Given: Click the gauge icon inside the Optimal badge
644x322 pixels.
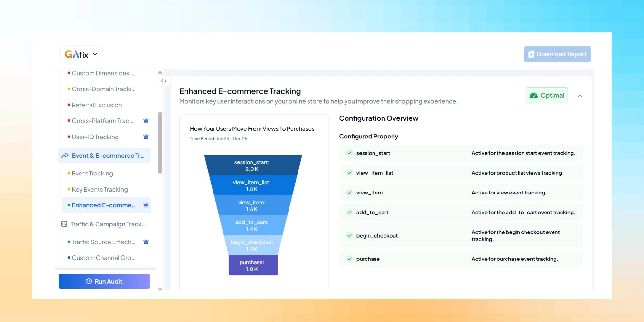Looking at the screenshot, I should (534, 95).
